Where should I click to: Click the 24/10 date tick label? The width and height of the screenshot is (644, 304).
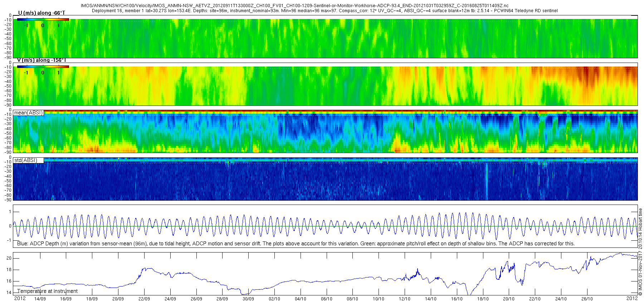tap(561, 299)
